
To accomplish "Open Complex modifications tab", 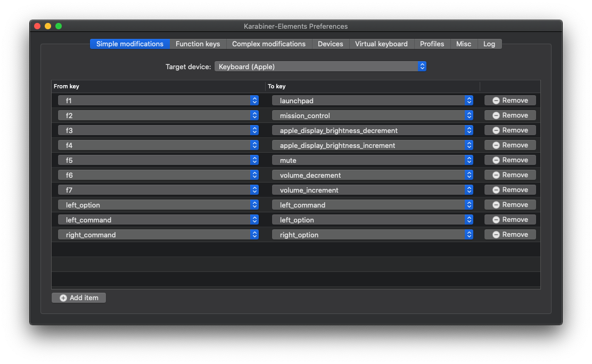I will (x=268, y=44).
